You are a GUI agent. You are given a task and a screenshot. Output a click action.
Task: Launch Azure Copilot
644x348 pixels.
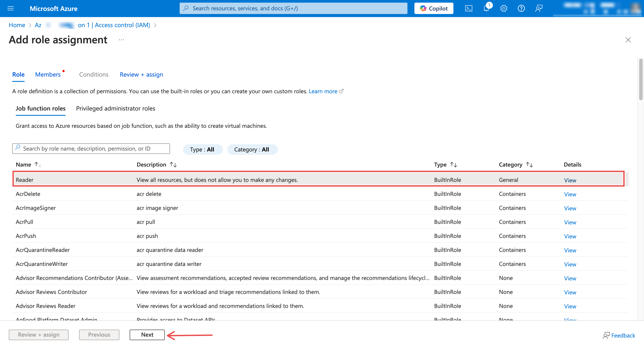coord(434,8)
